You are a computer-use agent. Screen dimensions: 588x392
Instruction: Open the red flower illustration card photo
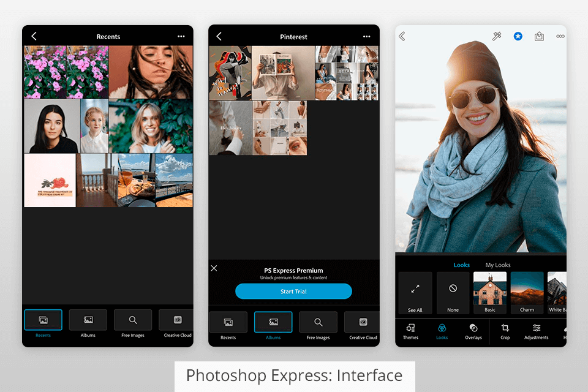[x=50, y=181]
